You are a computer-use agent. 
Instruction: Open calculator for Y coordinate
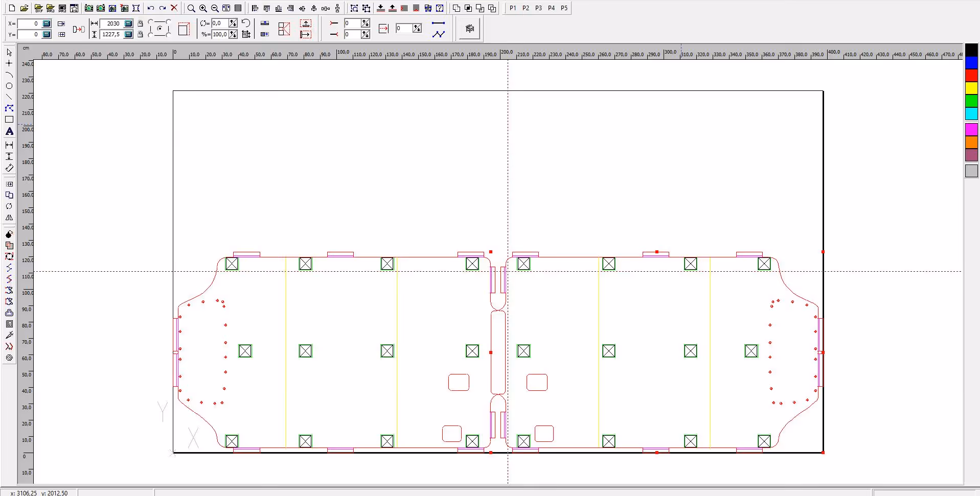point(47,34)
